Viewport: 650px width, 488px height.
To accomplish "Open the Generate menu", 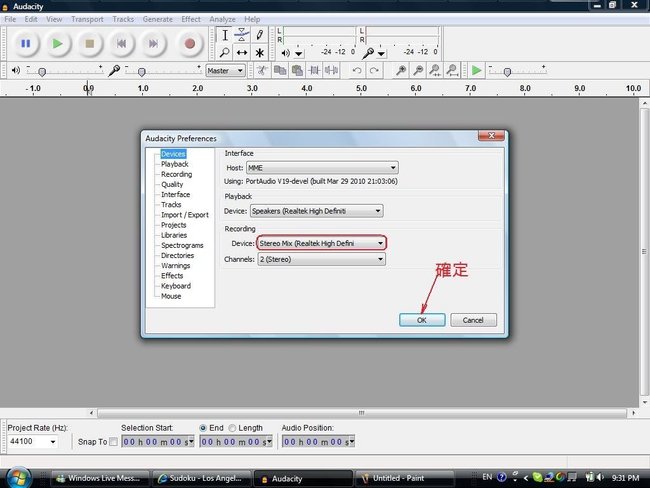I will tap(158, 19).
